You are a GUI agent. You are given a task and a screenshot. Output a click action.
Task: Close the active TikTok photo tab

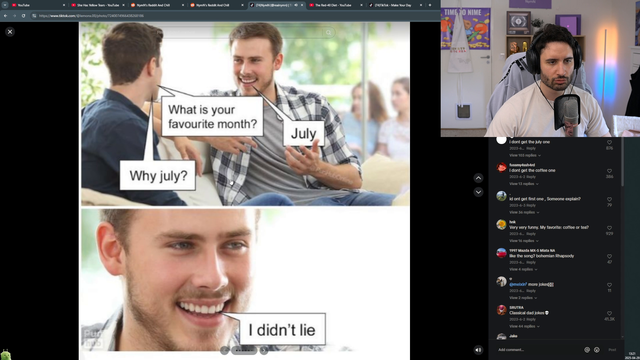(302, 5)
